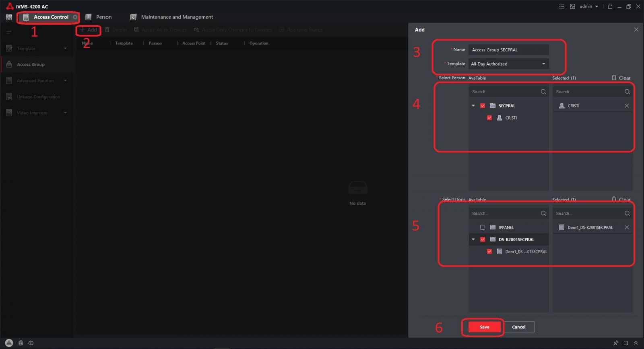Check the IPPANEL device checkbox
Screen dimensions: 644x349
(483, 228)
